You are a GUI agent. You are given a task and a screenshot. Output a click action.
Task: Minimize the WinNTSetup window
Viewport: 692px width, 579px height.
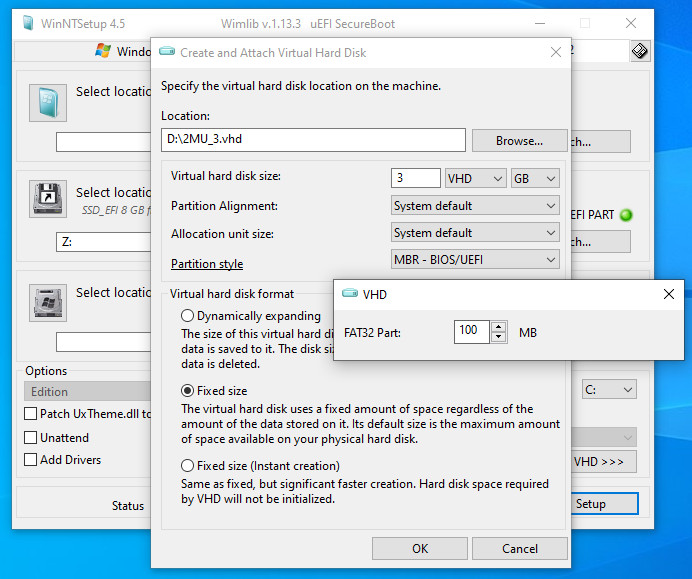(540, 23)
